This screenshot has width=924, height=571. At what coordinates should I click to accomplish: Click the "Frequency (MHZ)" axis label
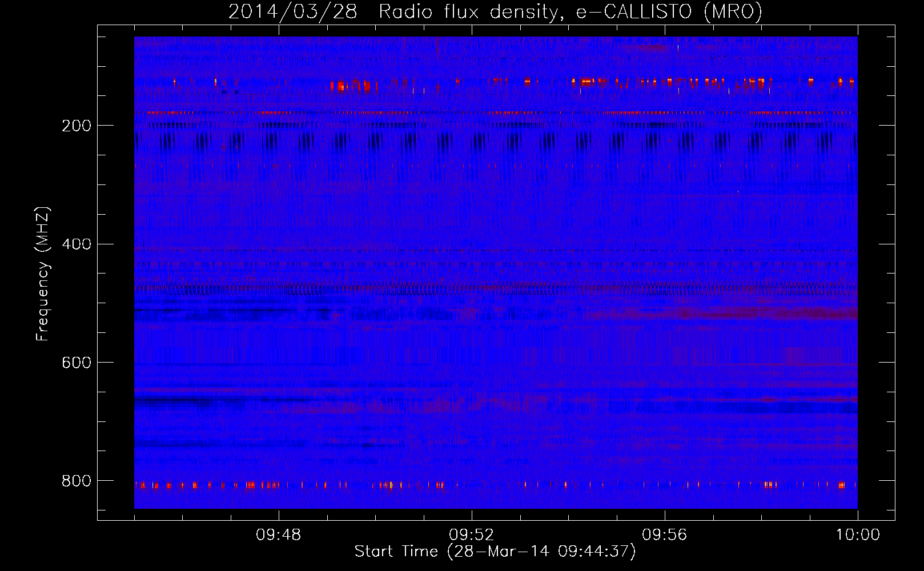pyautogui.click(x=42, y=274)
